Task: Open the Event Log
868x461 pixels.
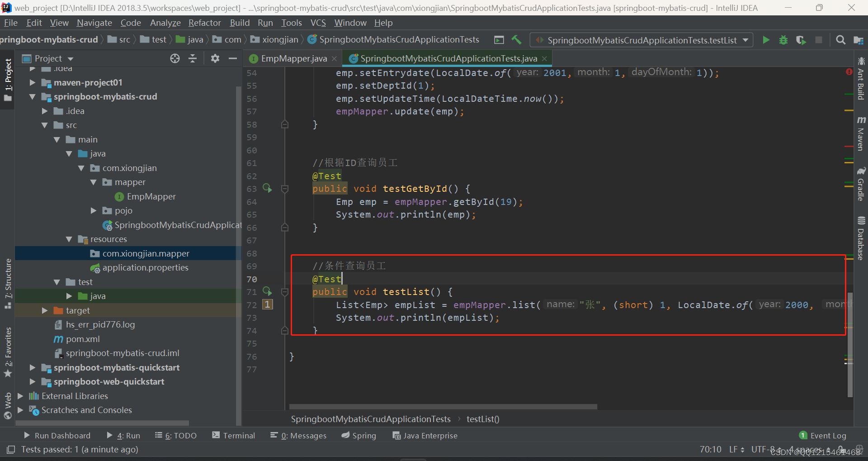Action: (x=823, y=435)
